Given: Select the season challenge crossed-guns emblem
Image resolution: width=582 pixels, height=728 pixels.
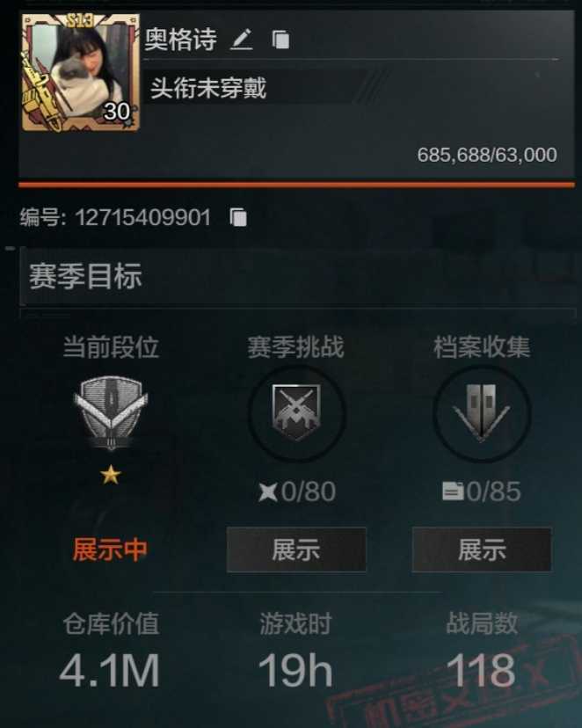Looking at the screenshot, I should pyautogui.click(x=296, y=412).
